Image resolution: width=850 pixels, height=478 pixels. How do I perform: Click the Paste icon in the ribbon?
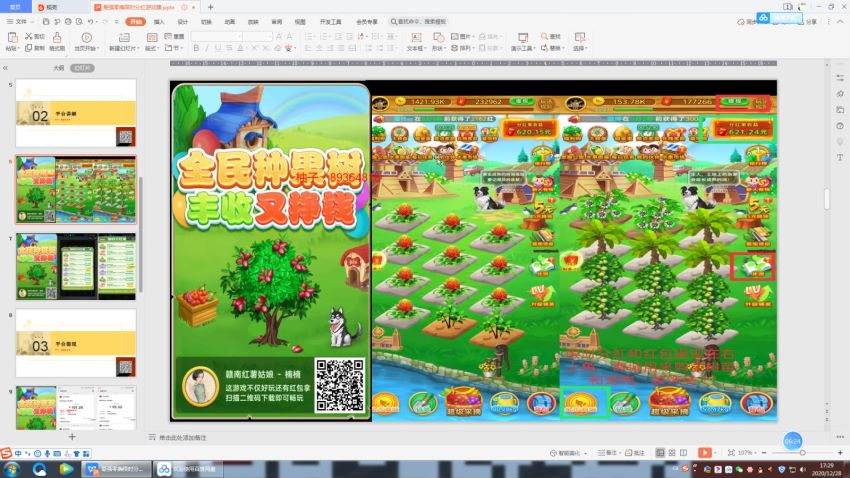pos(12,37)
